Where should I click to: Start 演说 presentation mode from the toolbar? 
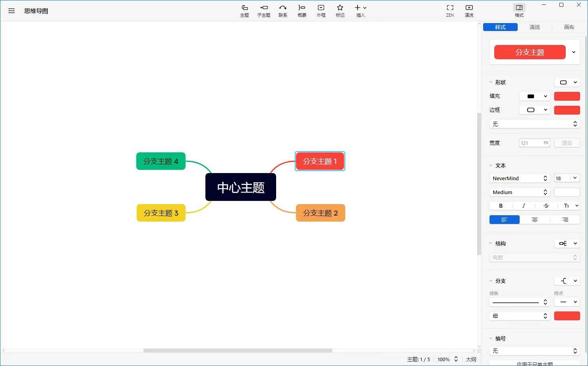click(469, 11)
